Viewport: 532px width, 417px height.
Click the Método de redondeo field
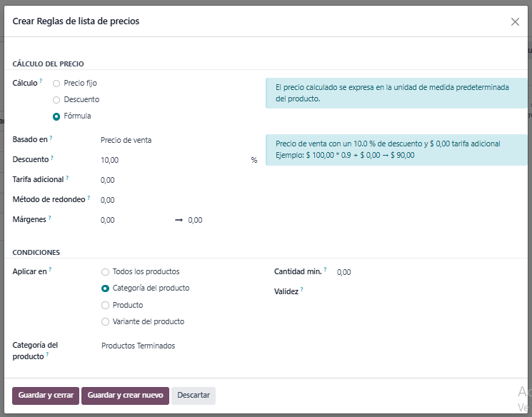tap(171, 201)
